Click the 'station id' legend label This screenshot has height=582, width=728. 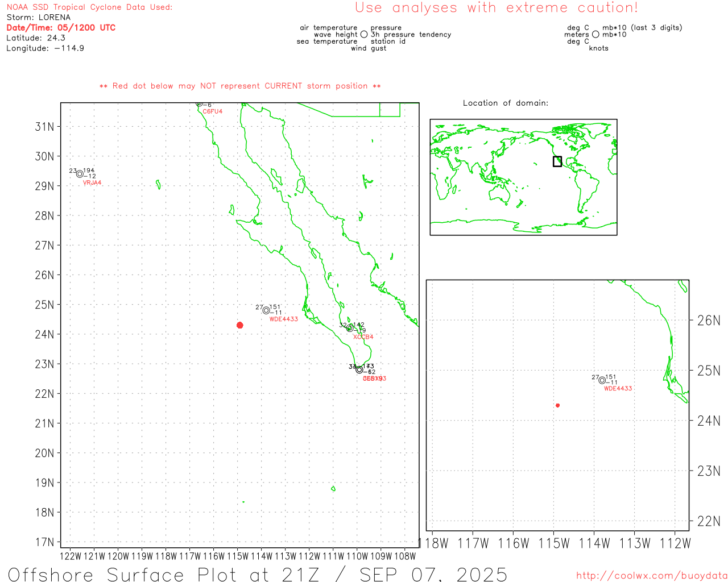(388, 41)
